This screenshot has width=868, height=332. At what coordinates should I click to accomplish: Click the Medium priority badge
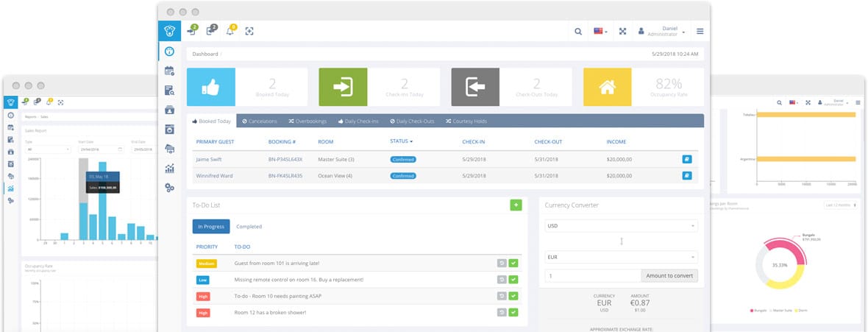(x=206, y=264)
